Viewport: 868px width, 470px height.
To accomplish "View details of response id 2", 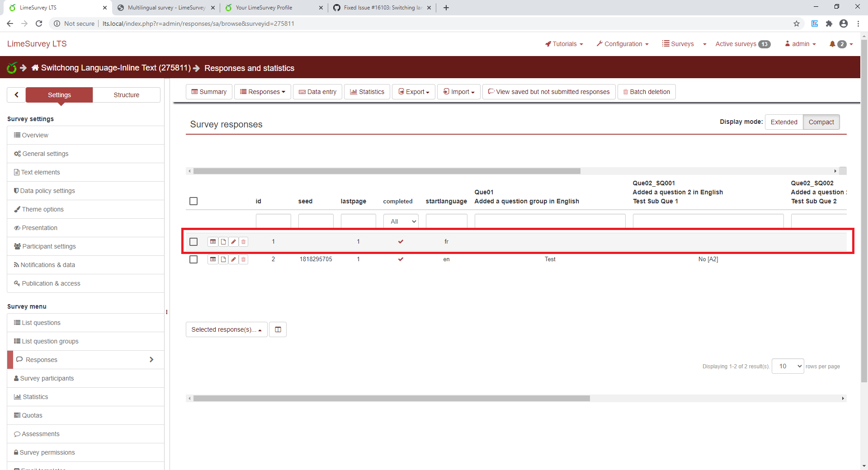I will tap(212, 259).
